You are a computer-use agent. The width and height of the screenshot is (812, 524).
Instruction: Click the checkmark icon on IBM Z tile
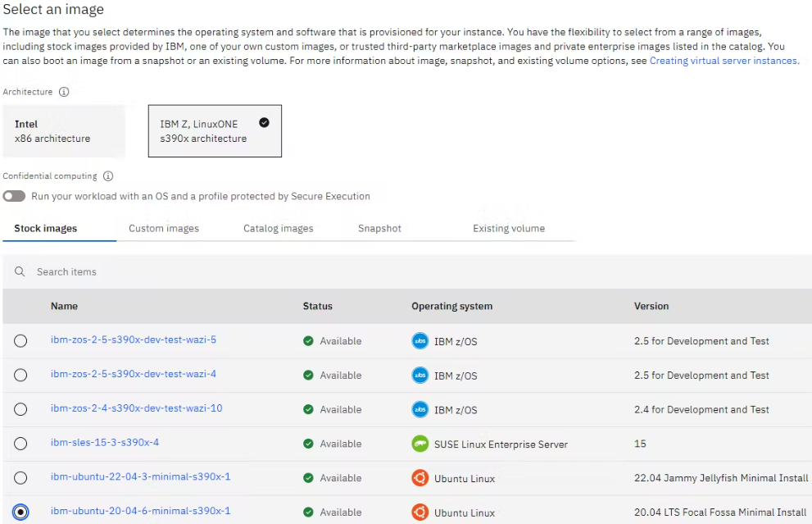click(264, 123)
